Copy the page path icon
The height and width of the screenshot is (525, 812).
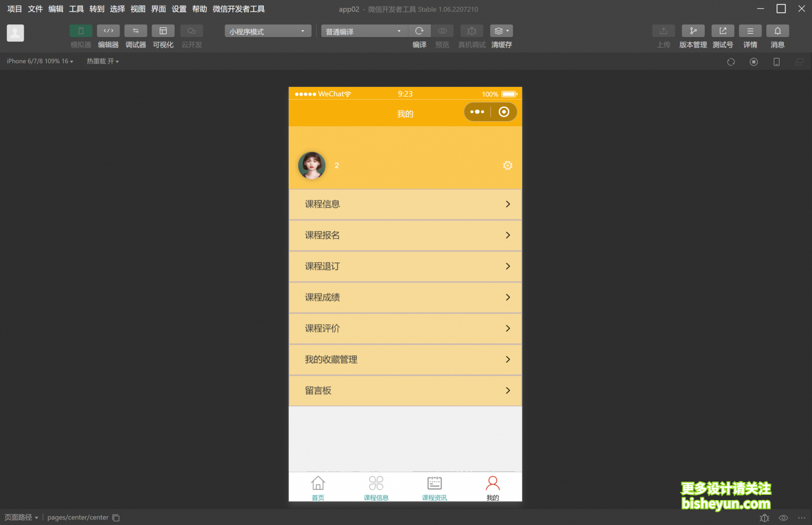116,517
